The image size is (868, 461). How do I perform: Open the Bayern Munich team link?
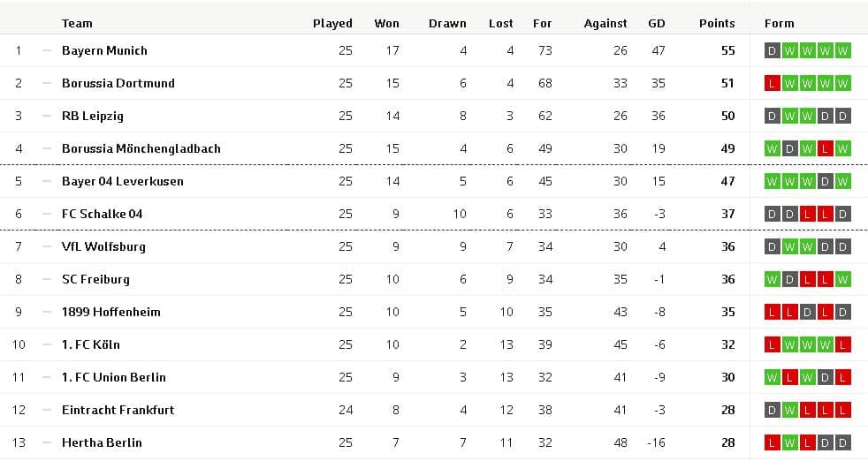pos(104,51)
